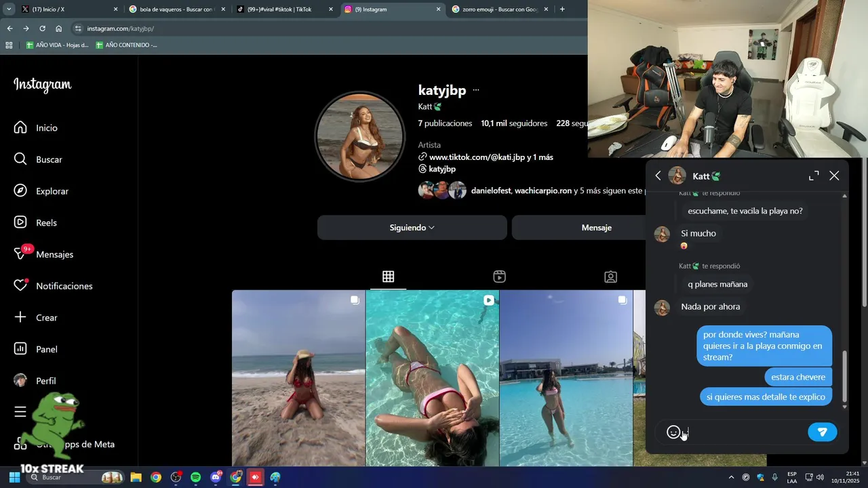Open Discord from taskbar
868x488 pixels.
pos(216,477)
